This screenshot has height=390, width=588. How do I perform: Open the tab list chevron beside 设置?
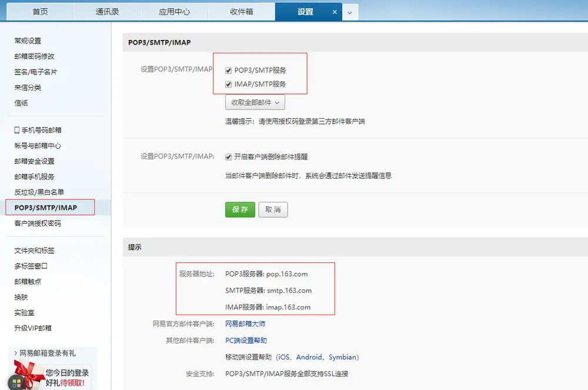click(x=350, y=11)
